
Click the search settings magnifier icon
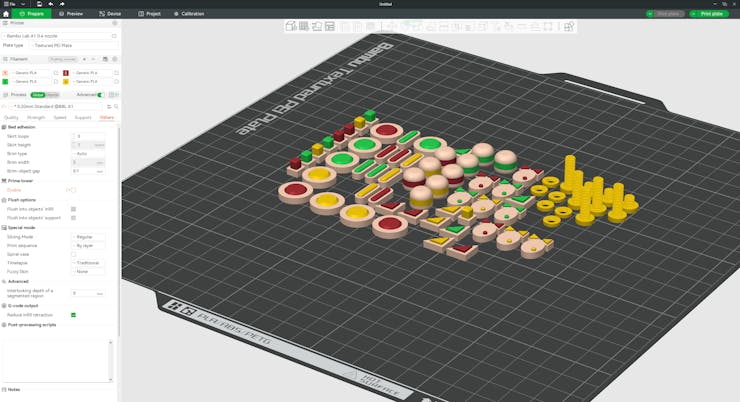click(116, 107)
